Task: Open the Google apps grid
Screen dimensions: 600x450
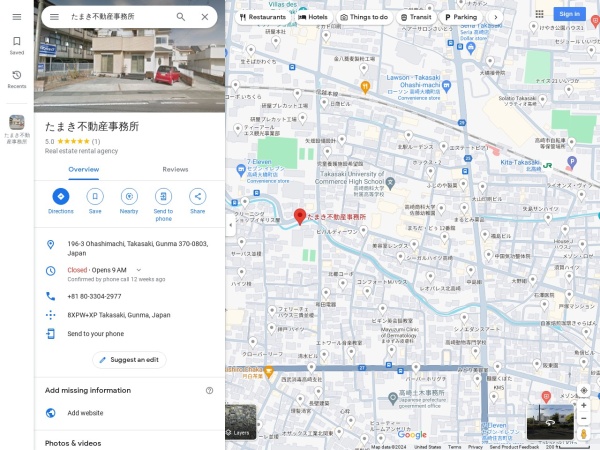Action: pos(540,14)
